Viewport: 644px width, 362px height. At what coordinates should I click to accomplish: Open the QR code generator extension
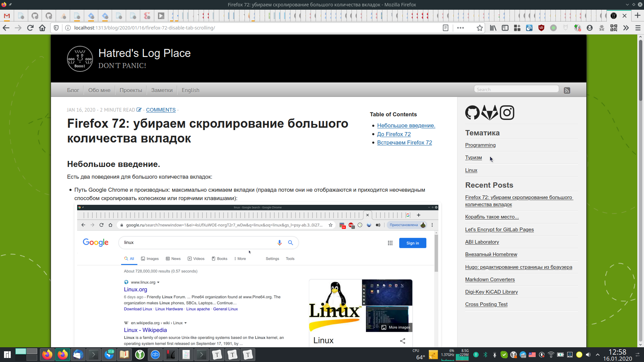coord(614,28)
